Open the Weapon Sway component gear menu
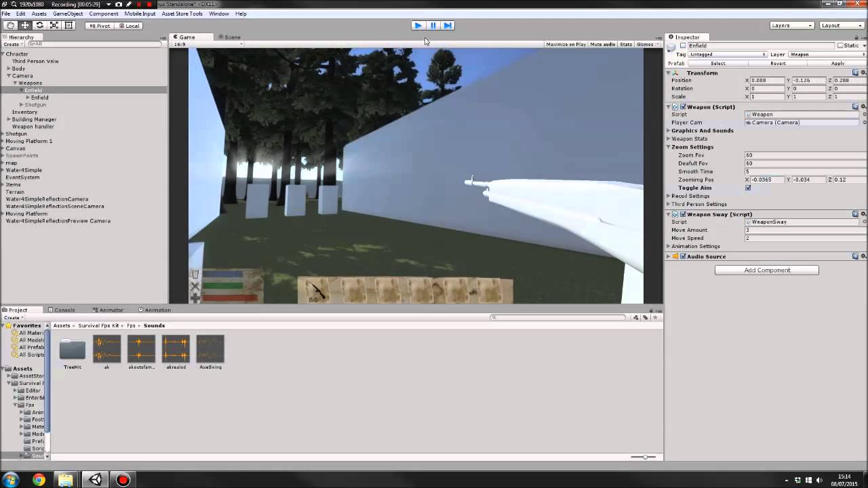Viewport: 868px width, 488px height. [x=863, y=214]
